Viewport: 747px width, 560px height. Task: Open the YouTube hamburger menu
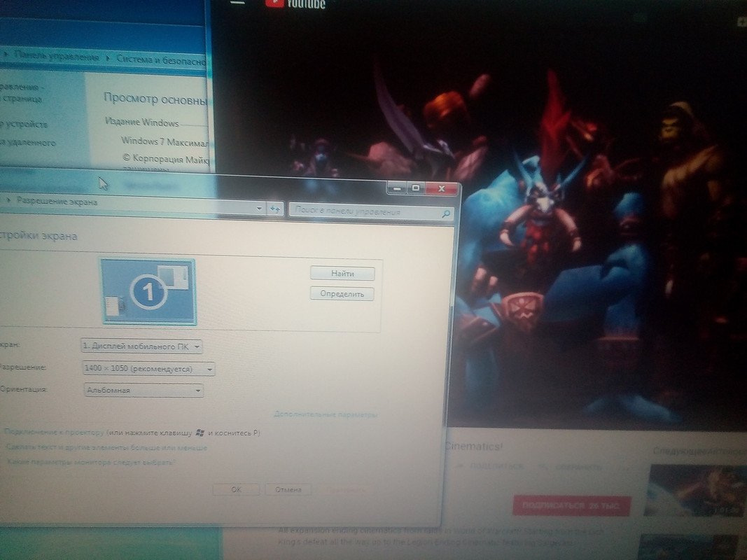click(237, 2)
